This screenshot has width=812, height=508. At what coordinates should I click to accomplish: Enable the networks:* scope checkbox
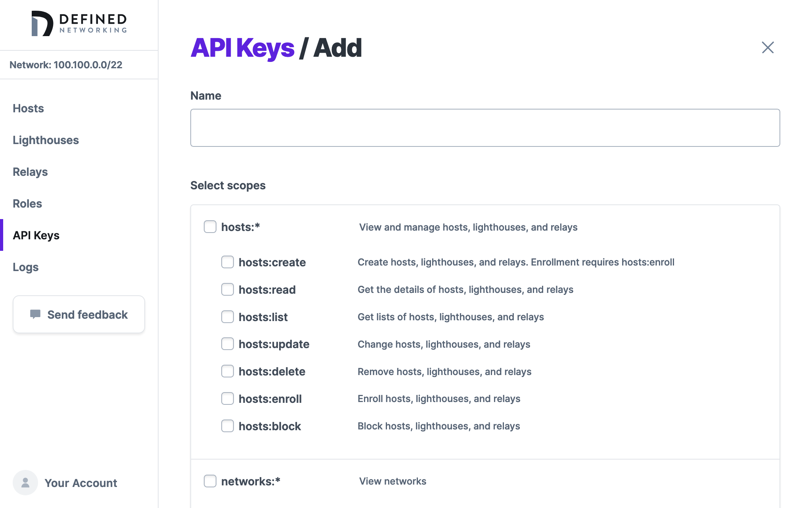coord(210,481)
